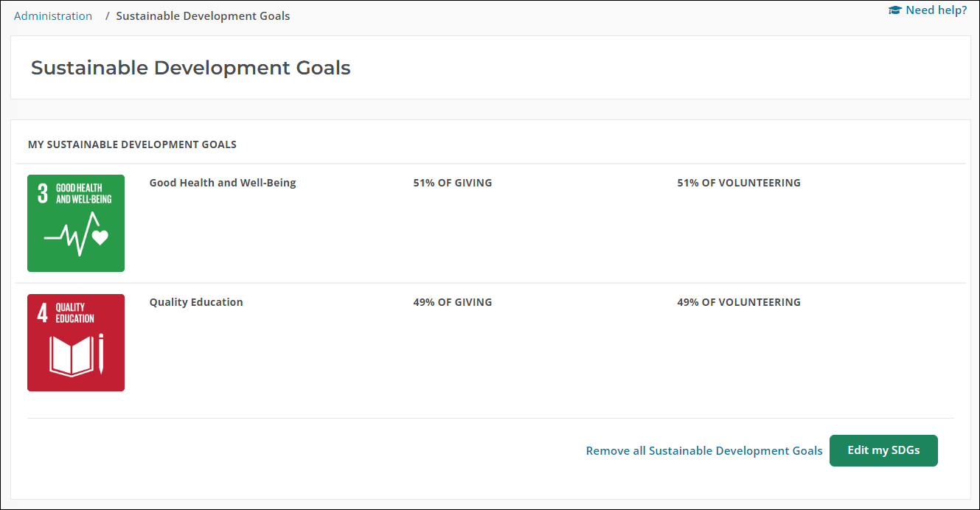Click the graduation cap help icon

point(895,10)
